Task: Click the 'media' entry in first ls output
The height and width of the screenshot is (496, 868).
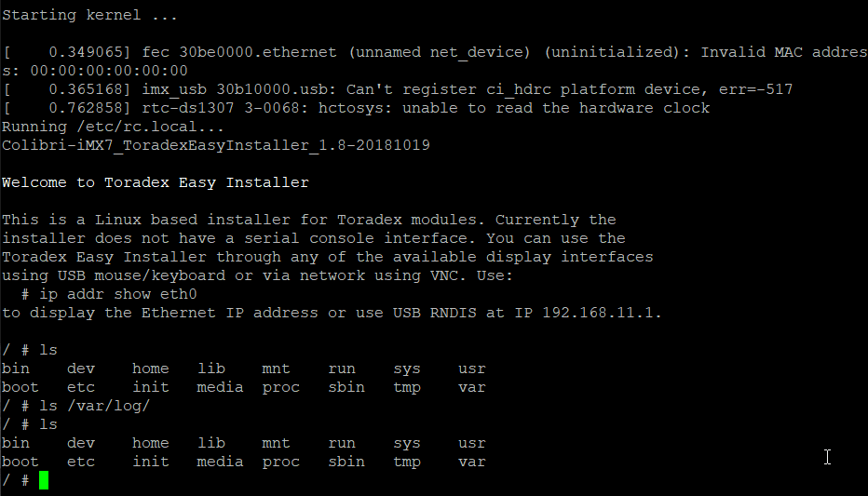Action: 220,387
